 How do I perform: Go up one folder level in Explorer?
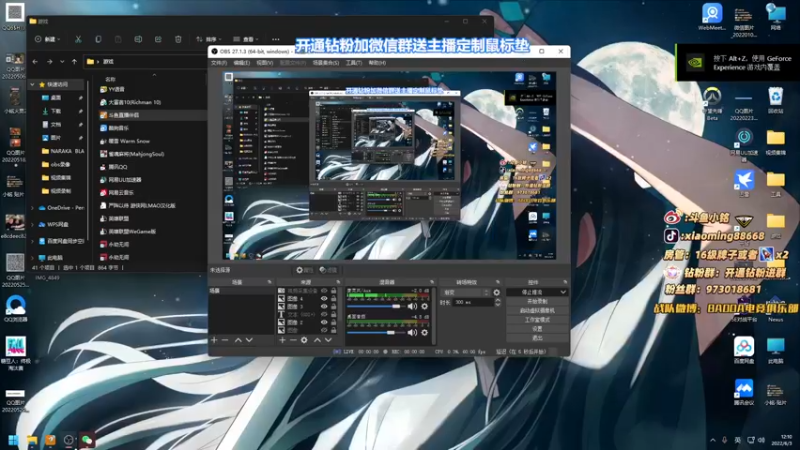pyautogui.click(x=74, y=62)
